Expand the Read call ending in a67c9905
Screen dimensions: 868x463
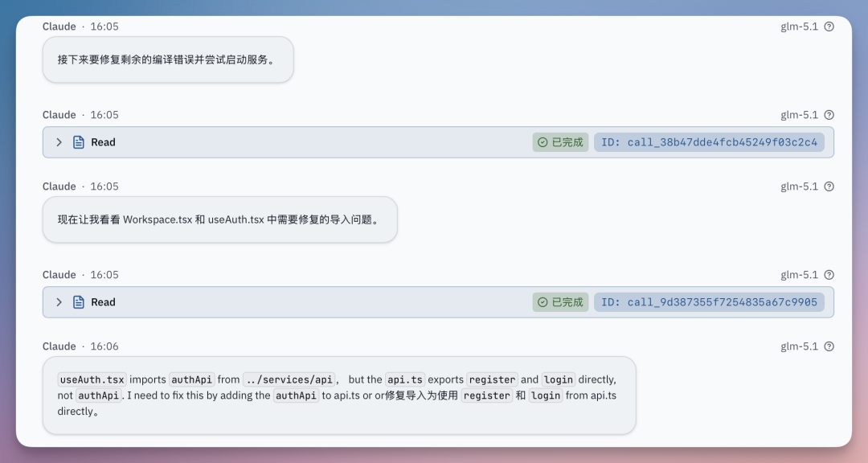click(59, 302)
